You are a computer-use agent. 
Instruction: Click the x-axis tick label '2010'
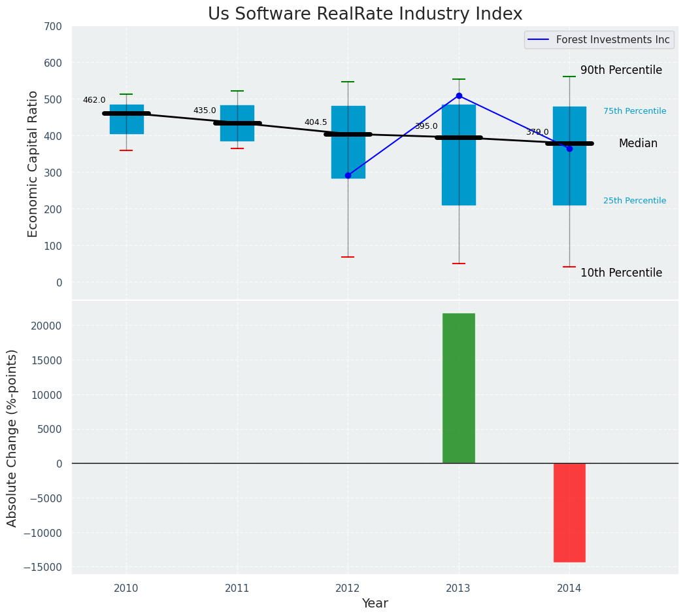pos(125,588)
